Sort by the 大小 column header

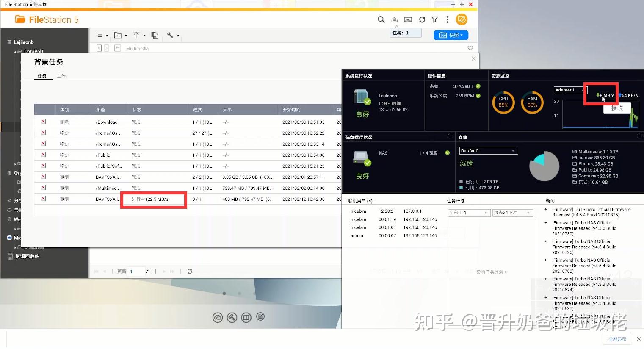click(248, 110)
